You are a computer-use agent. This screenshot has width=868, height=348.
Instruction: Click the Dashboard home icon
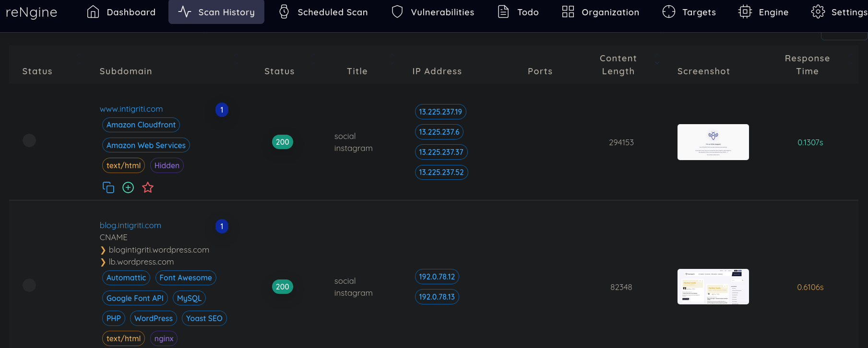(x=93, y=12)
